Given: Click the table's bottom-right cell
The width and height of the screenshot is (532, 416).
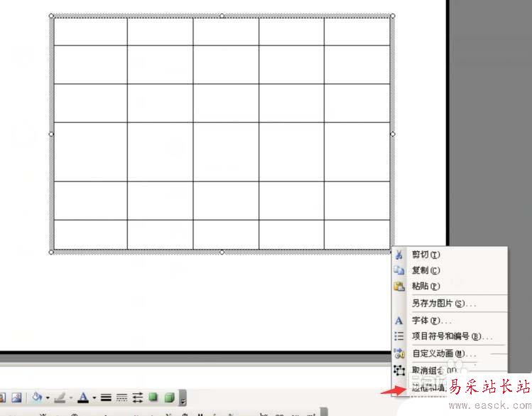Looking at the screenshot, I should coord(357,235).
